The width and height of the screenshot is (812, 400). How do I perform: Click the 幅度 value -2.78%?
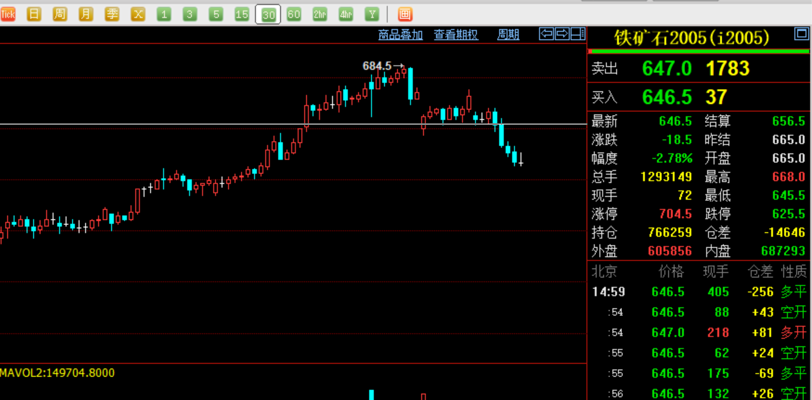pyautogui.click(x=672, y=158)
